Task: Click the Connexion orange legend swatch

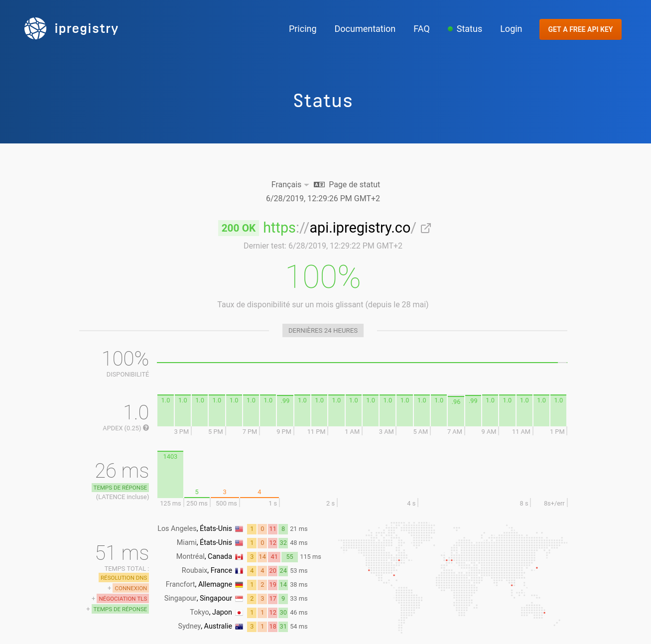Action: 131,588
